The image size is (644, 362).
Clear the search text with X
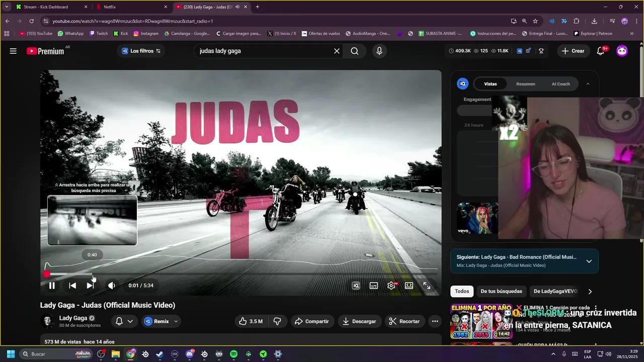pos(337,51)
